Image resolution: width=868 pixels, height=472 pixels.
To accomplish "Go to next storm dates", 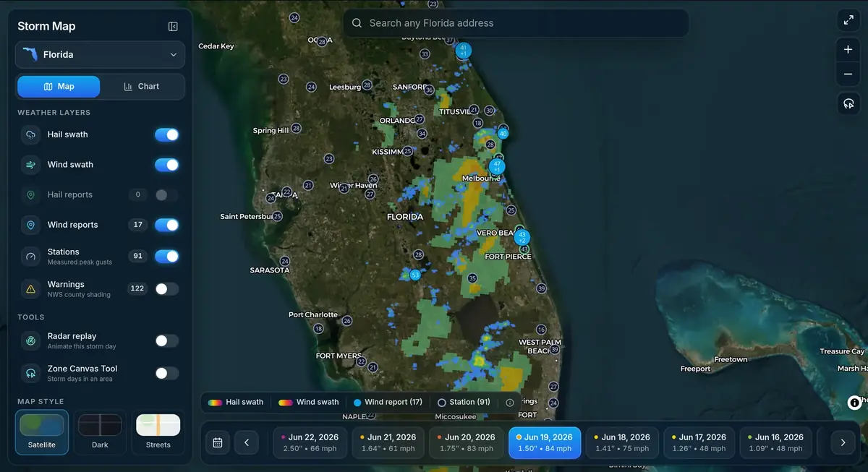I will [x=843, y=442].
